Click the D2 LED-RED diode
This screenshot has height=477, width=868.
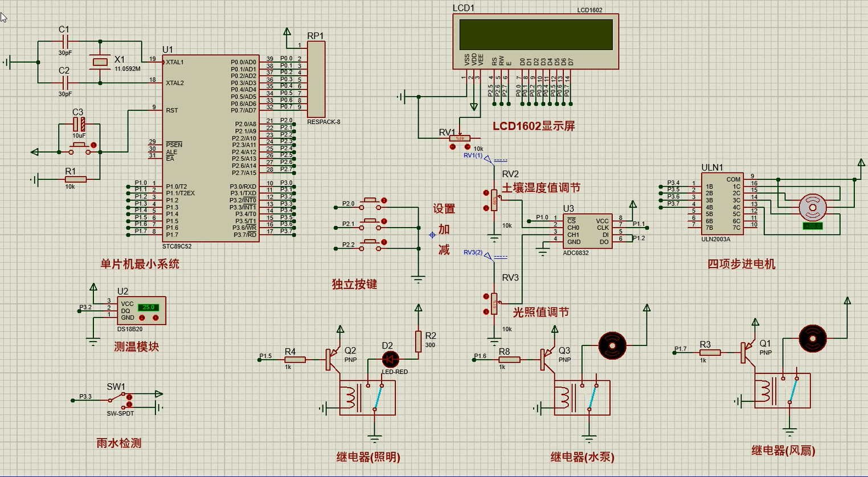pos(390,359)
